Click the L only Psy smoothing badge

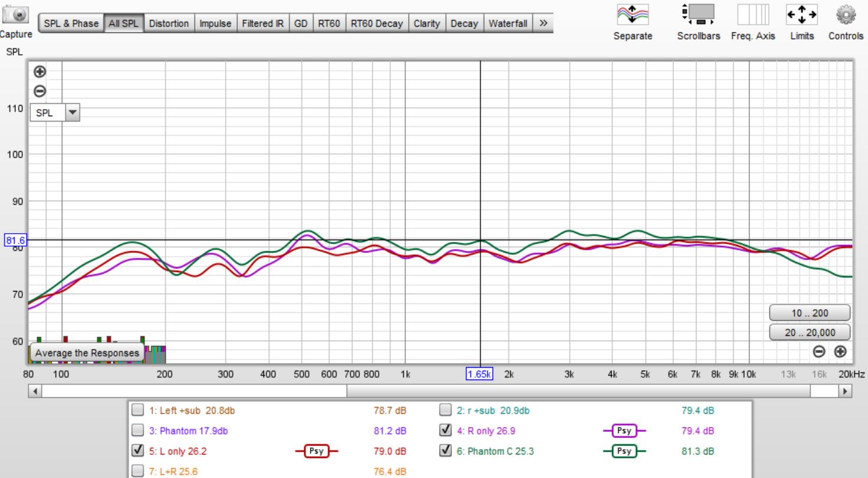(x=317, y=452)
